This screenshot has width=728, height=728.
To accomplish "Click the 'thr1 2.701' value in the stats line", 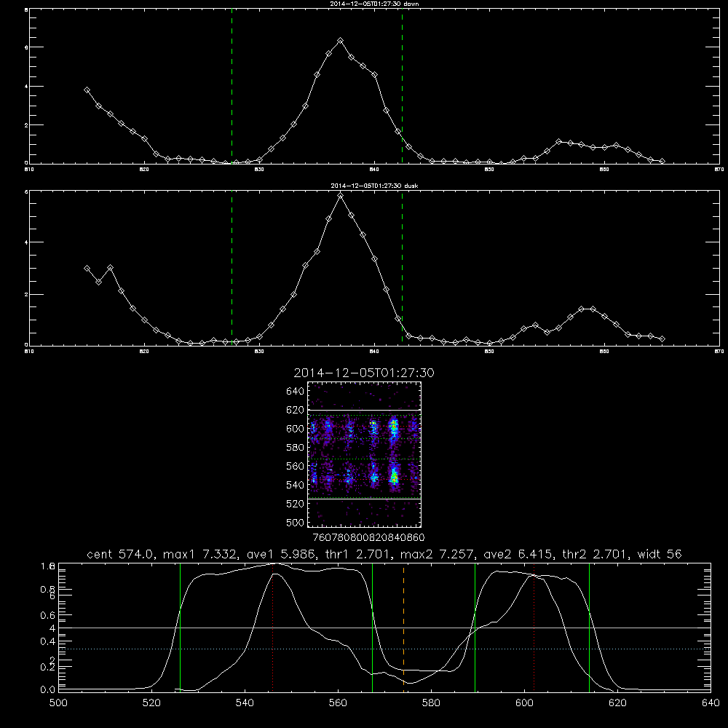I will click(357, 554).
